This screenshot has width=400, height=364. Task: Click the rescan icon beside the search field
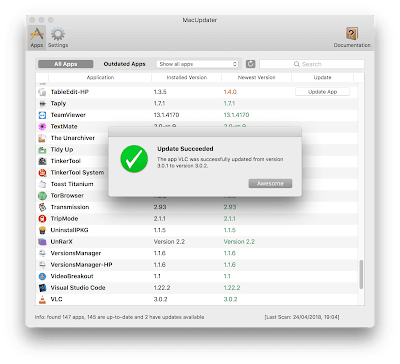[250, 64]
